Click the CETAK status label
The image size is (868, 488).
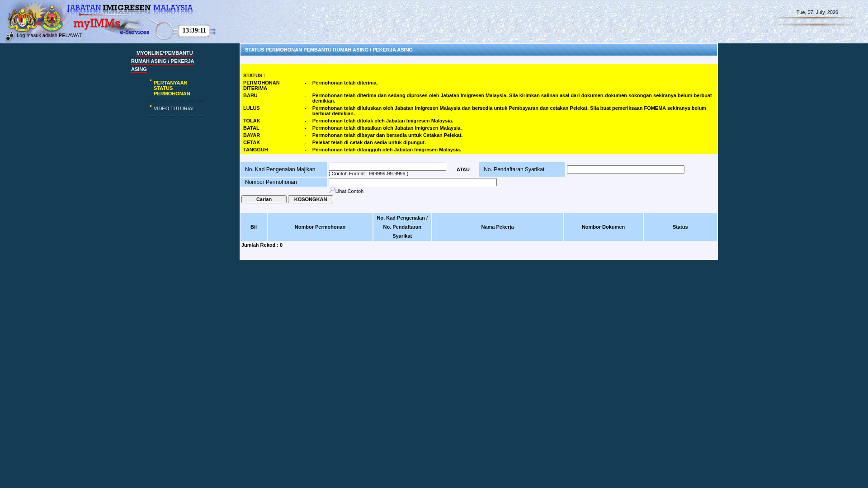click(252, 142)
